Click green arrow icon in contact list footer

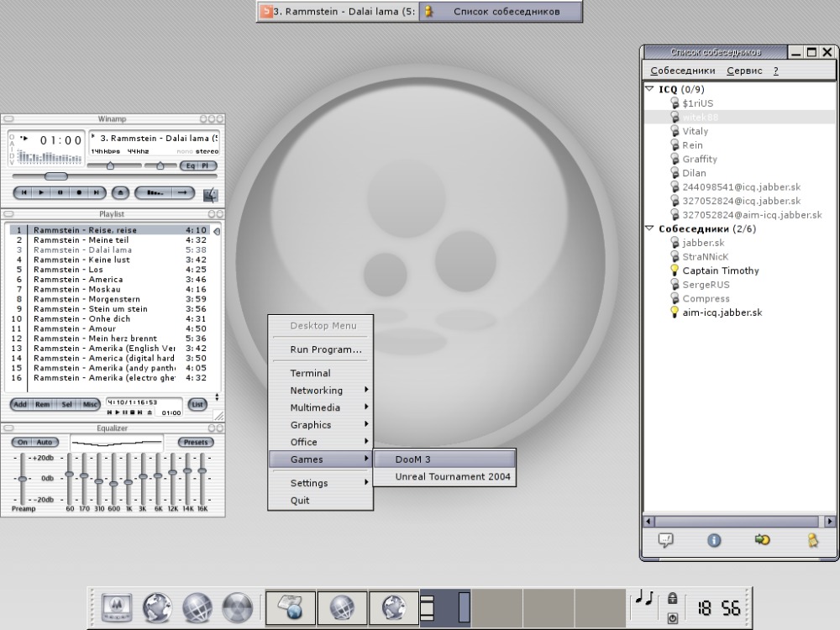(763, 539)
